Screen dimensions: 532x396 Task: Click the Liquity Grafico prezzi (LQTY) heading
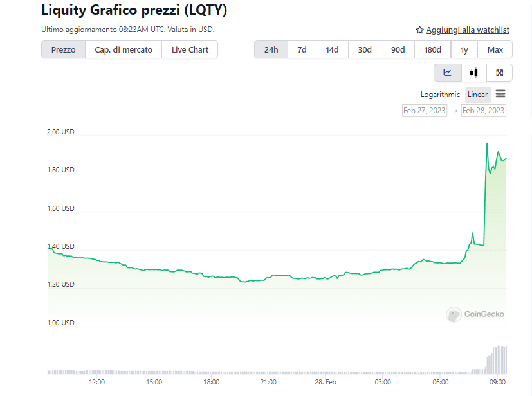134,10
